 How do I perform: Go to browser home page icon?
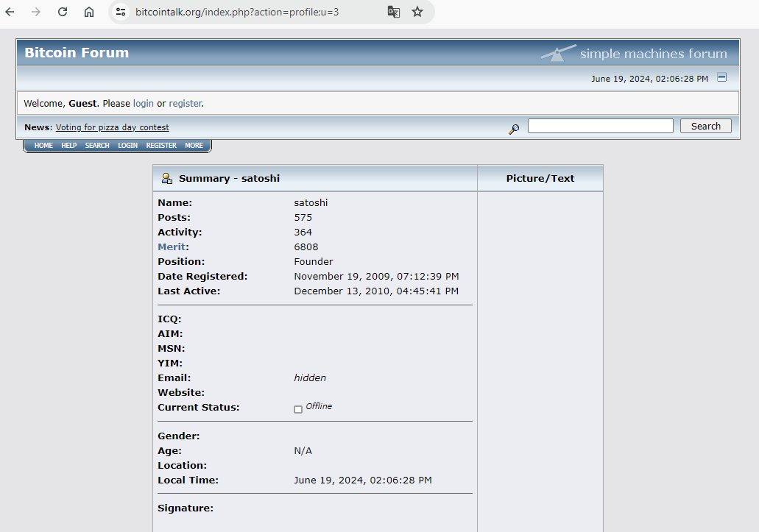pyautogui.click(x=89, y=12)
